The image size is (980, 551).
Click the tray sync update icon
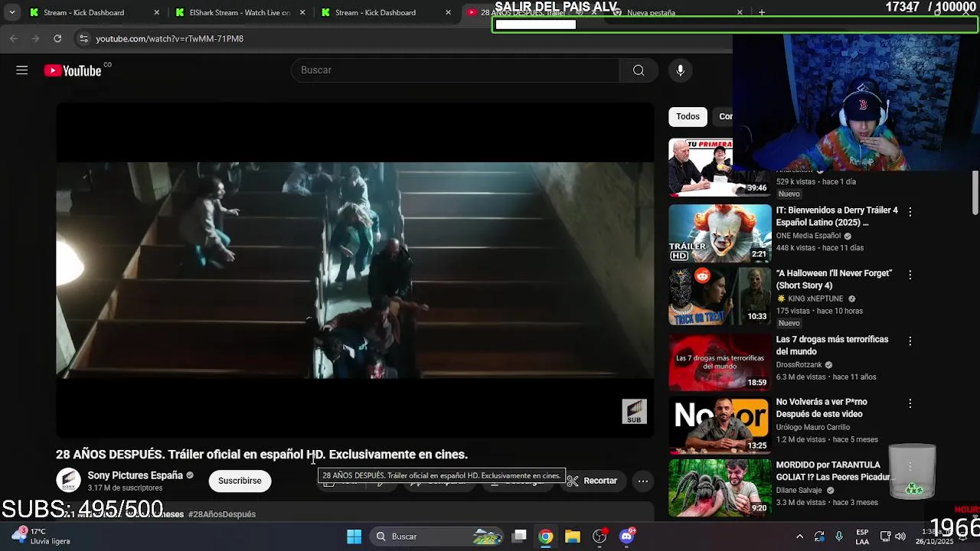tap(819, 536)
